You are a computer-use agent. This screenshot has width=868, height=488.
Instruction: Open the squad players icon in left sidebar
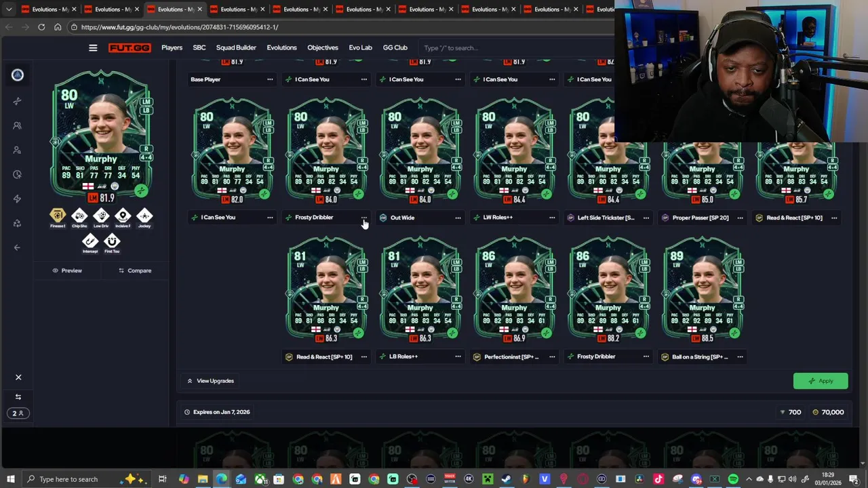18,125
